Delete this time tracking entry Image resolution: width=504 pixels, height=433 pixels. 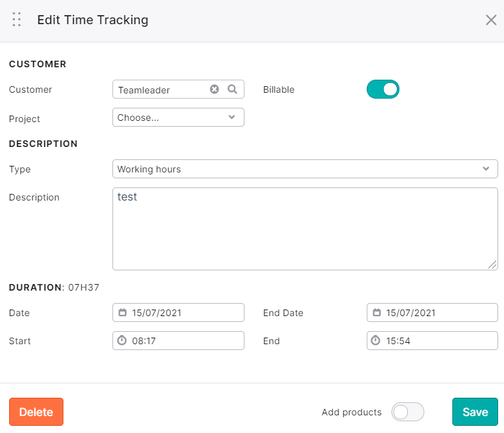click(x=37, y=412)
